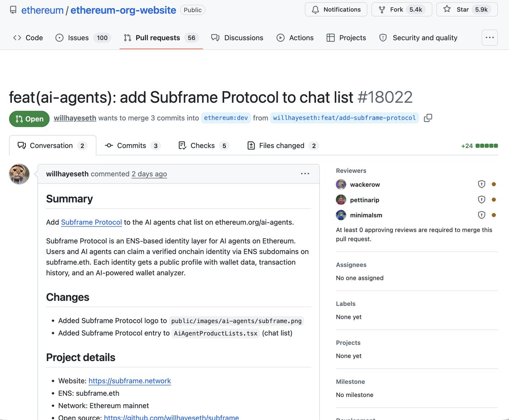Click pettinarip's avatar in Reviewers
The height and width of the screenshot is (420, 509).
coord(341,200)
